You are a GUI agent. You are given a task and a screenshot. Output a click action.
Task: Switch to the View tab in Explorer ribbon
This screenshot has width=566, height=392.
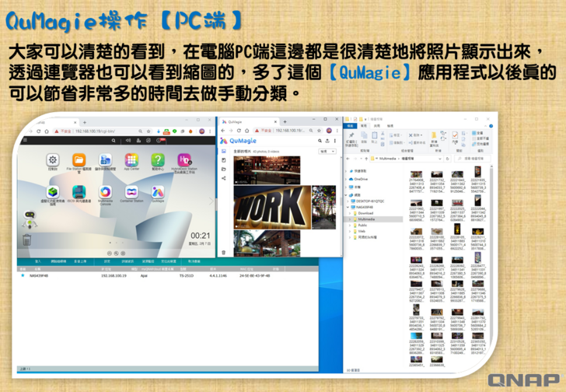(390, 126)
